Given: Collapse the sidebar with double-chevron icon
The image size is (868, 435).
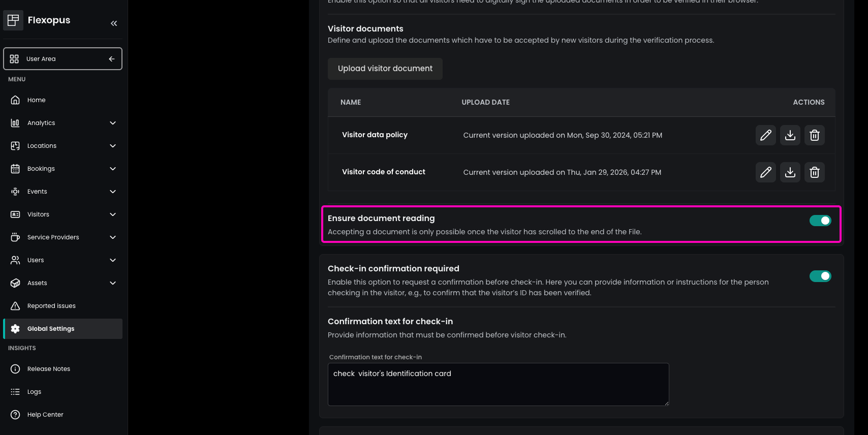Looking at the screenshot, I should [x=114, y=23].
